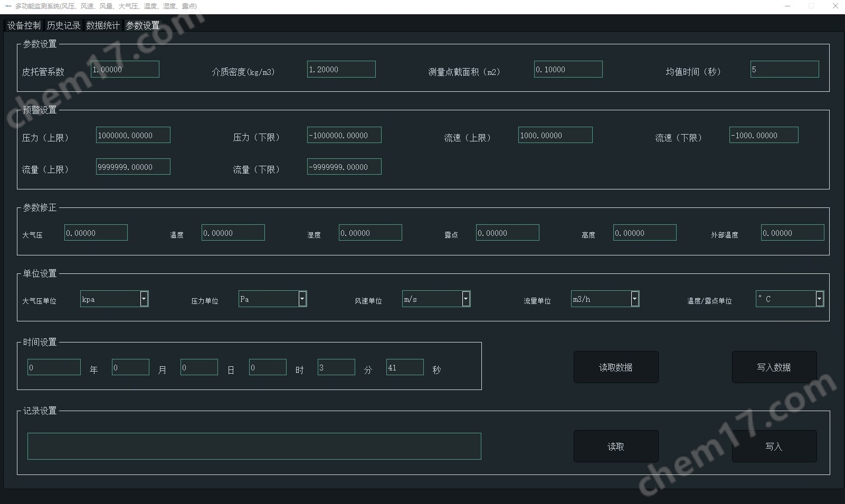
Task: Select the 压力 (上限) input field
Action: pyautogui.click(x=133, y=135)
